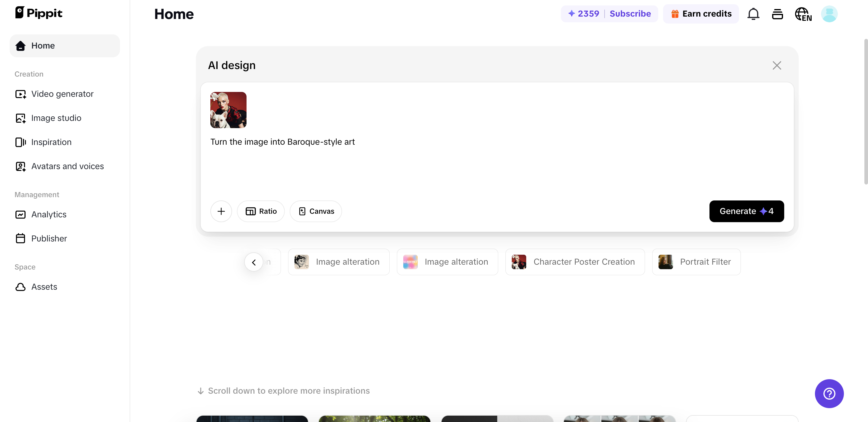Image resolution: width=868 pixels, height=422 pixels.
Task: Click the user profile avatar
Action: click(829, 14)
